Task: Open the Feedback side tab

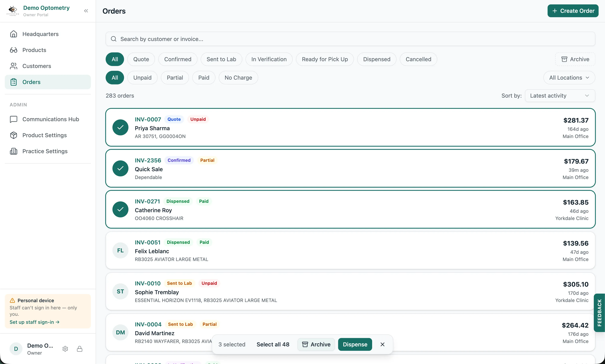Action: (599, 313)
